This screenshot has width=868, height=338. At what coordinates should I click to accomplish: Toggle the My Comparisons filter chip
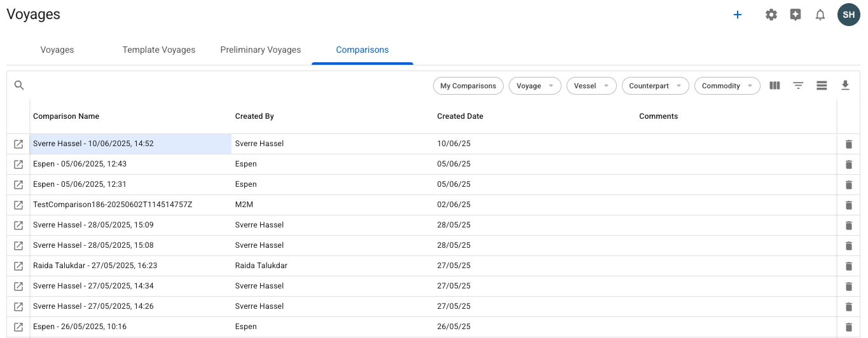468,86
